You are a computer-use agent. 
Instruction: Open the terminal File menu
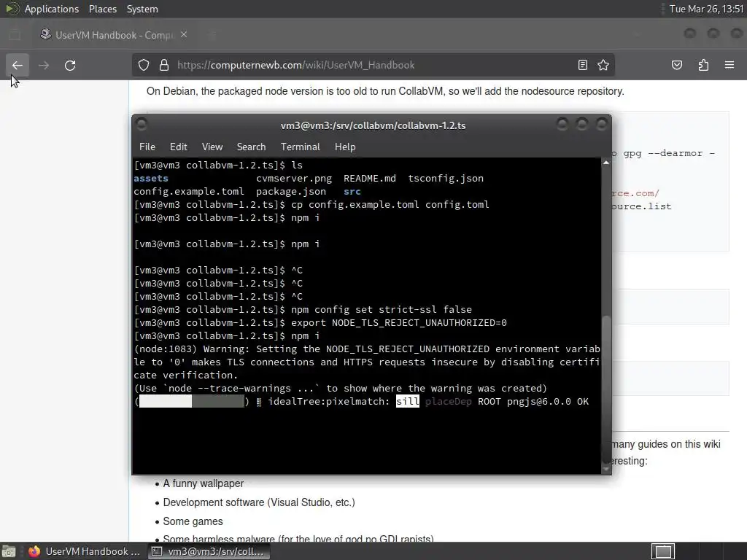147,147
